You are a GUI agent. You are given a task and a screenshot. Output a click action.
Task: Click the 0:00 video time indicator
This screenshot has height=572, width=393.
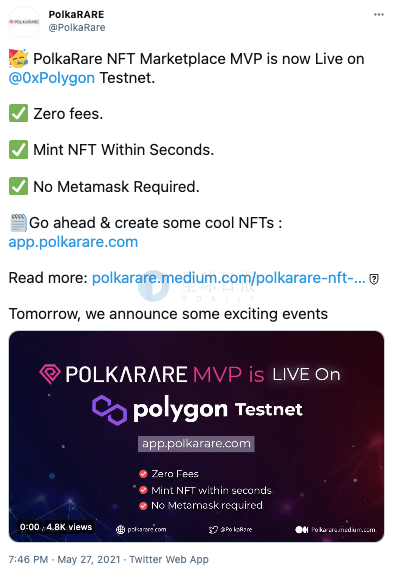tap(30, 527)
